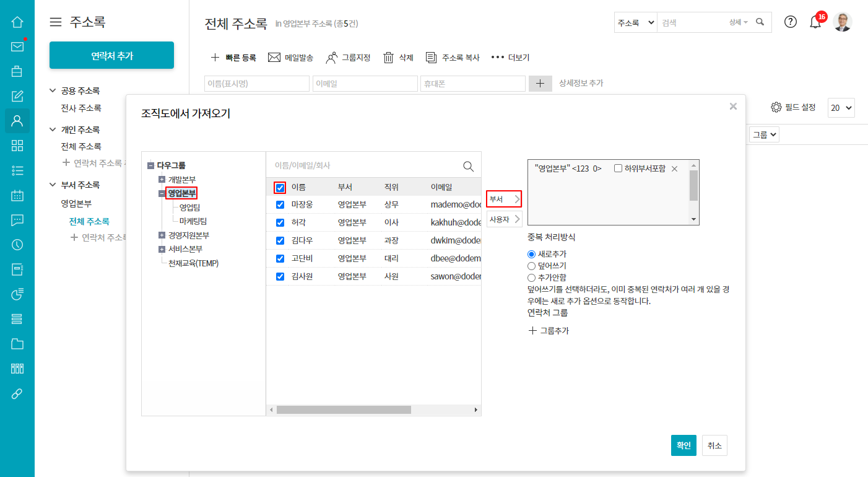868x477 pixels.
Task: Select 마케팅팀 in the organization tree
Action: [193, 221]
